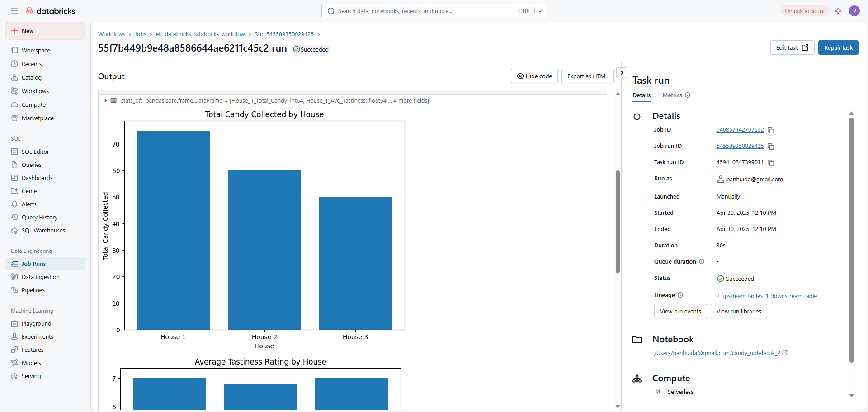Open Job run ID 545589350029425 link
Image resolution: width=868 pixels, height=412 pixels.
pyautogui.click(x=740, y=146)
